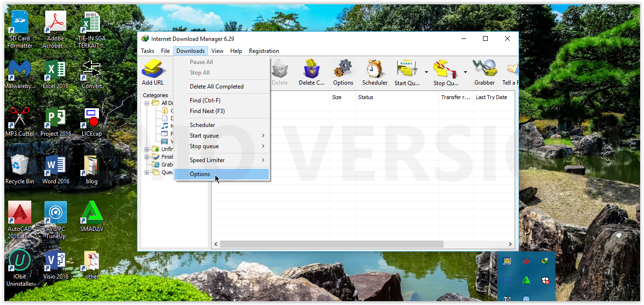Image resolution: width=644 pixels, height=305 pixels.
Task: Select the Recycle Bin desktop icon
Action: click(x=20, y=169)
